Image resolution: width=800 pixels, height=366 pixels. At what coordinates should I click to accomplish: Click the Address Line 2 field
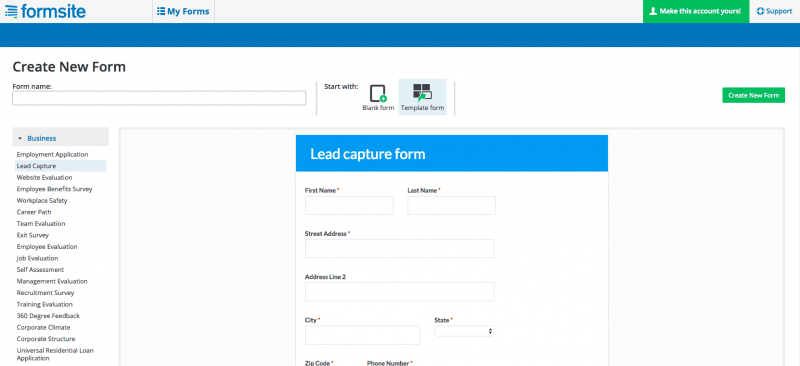click(399, 292)
